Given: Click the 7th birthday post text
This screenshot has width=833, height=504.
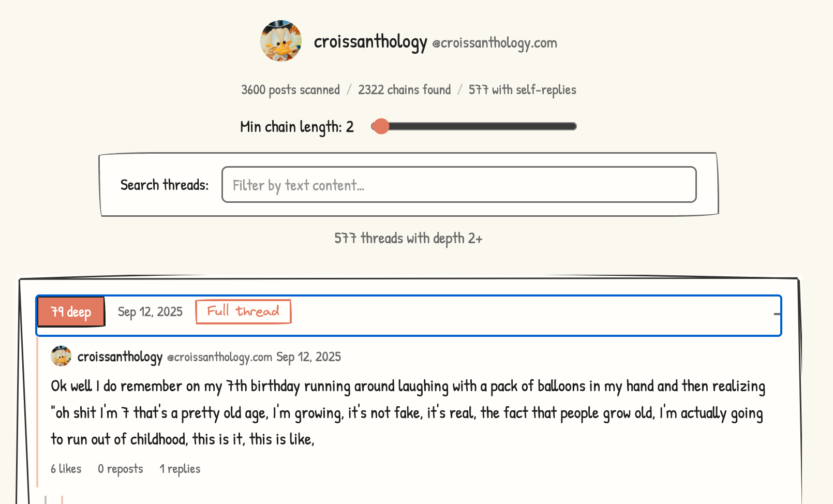Looking at the screenshot, I should pos(408,412).
